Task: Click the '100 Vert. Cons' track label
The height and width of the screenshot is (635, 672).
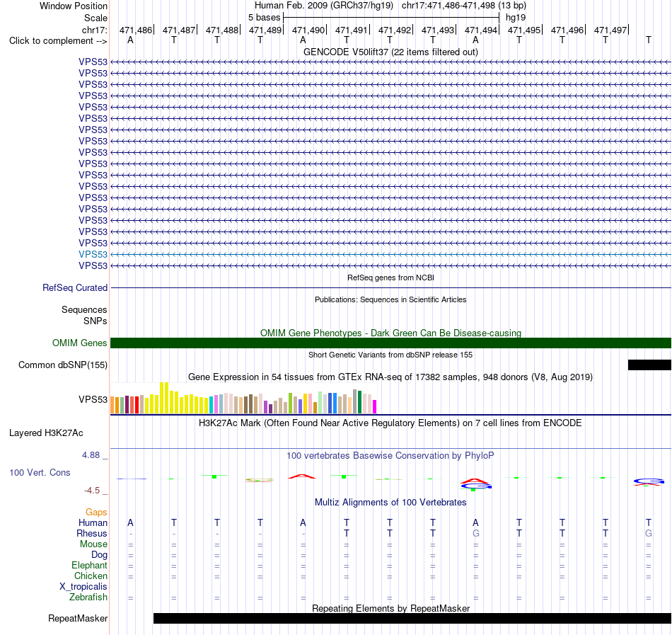Action: [40, 472]
